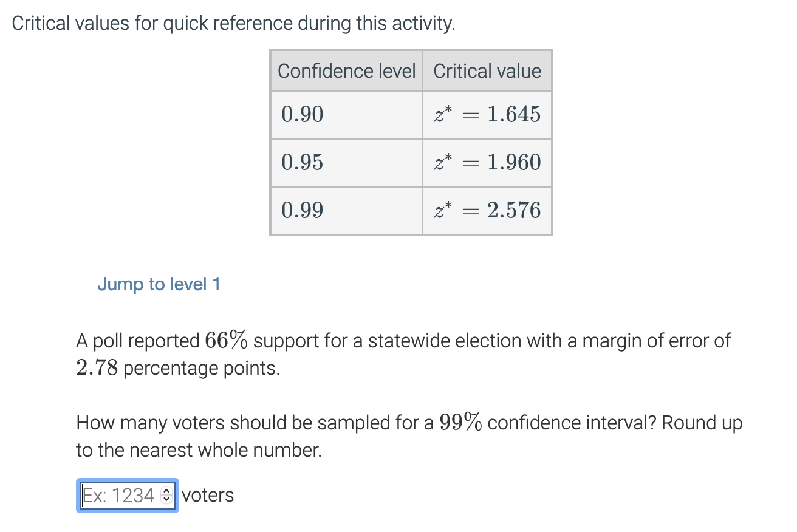Open the Jump to level 1 link

tap(159, 284)
